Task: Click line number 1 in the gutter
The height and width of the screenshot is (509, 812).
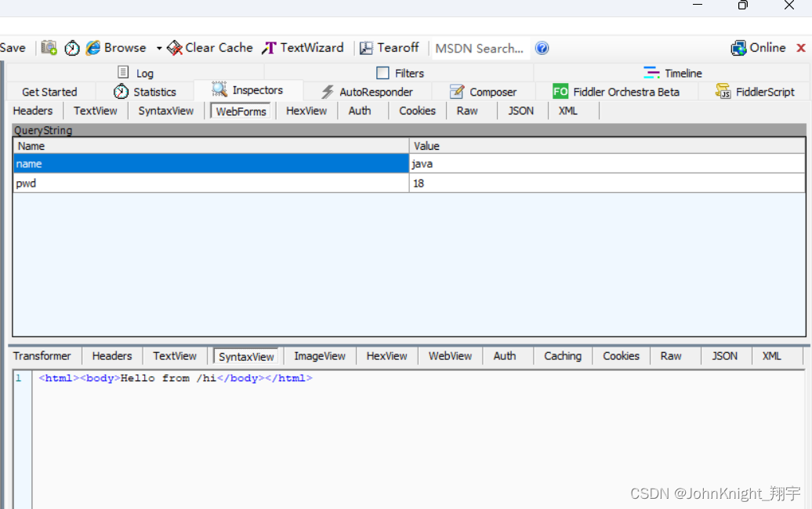Action: (19, 378)
